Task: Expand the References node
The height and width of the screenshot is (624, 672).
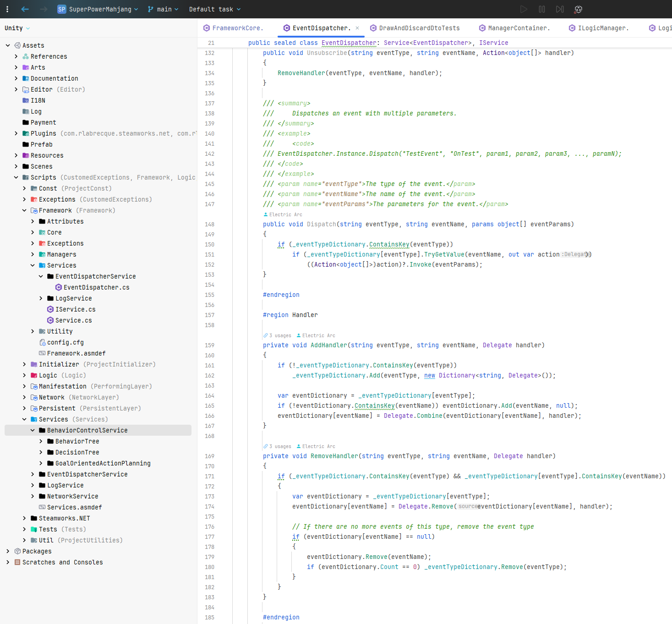Action: 16,56
